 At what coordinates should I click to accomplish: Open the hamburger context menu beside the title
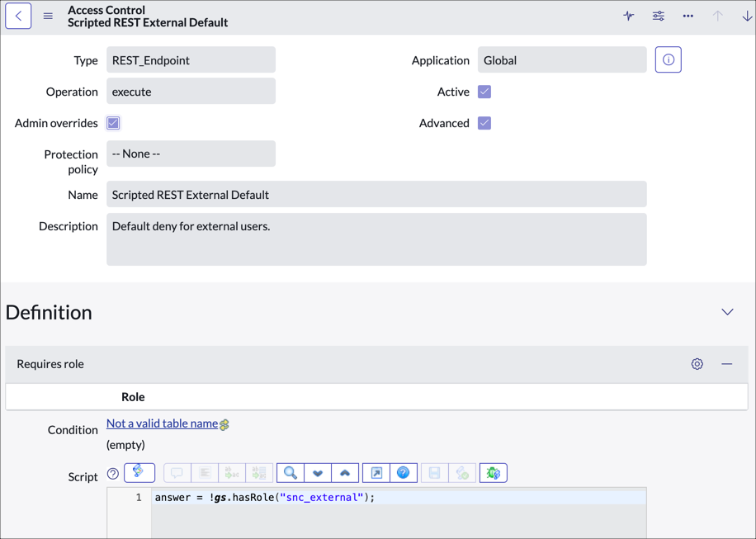pyautogui.click(x=48, y=15)
